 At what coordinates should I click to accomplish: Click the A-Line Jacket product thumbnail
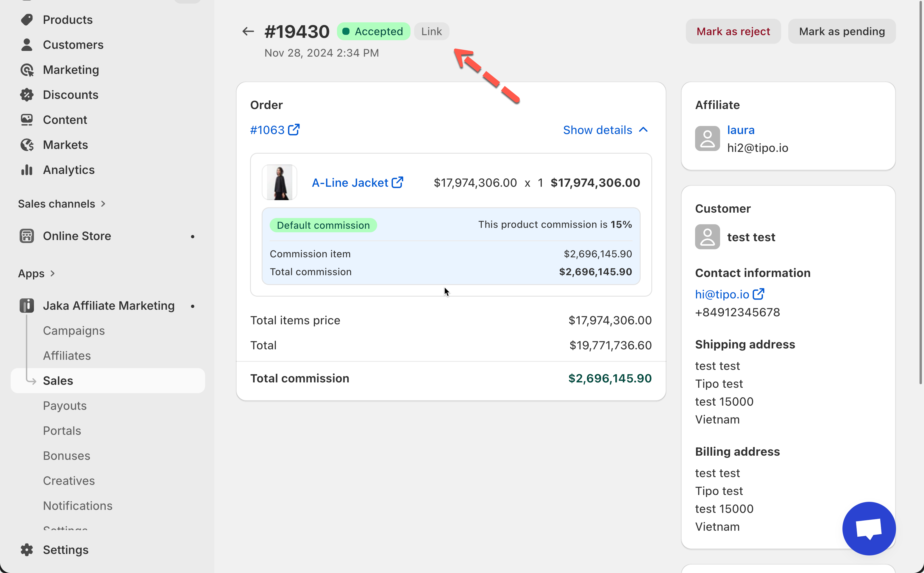[280, 182]
